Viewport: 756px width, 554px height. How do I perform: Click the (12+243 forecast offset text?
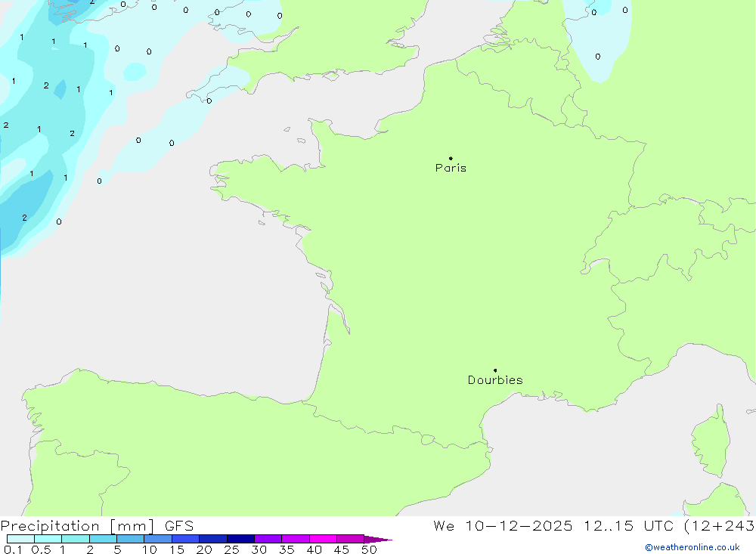coord(720,526)
